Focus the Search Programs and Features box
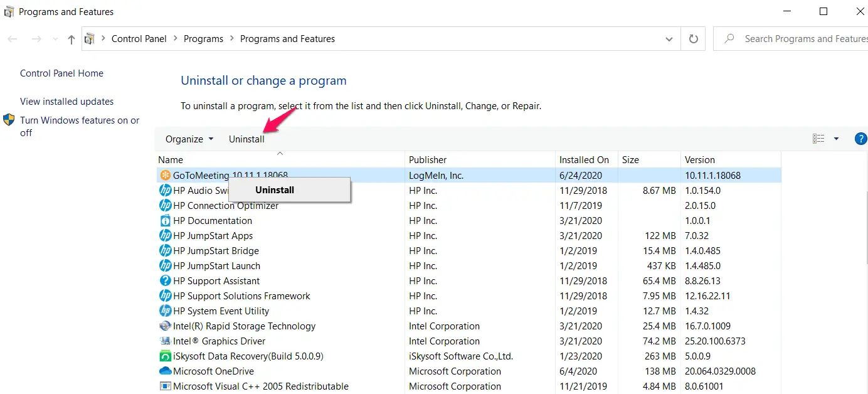 [791, 39]
